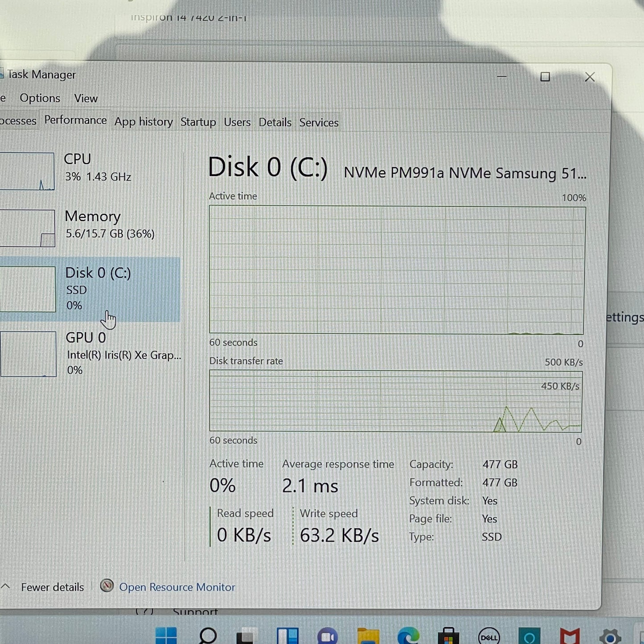Viewport: 644px width, 644px height.
Task: Switch to the Details tab
Action: pos(275,123)
